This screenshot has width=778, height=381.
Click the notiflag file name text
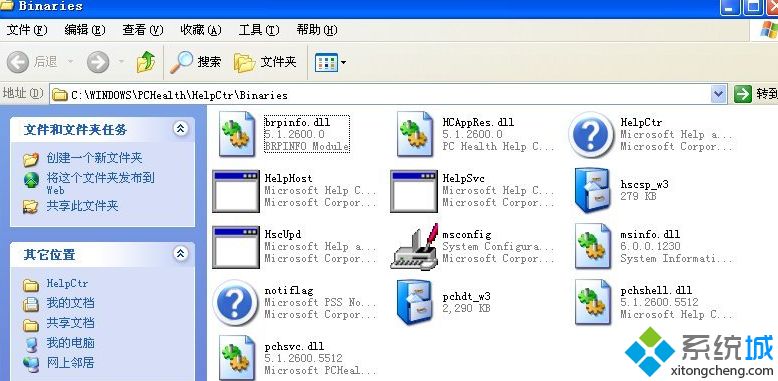tap(289, 290)
